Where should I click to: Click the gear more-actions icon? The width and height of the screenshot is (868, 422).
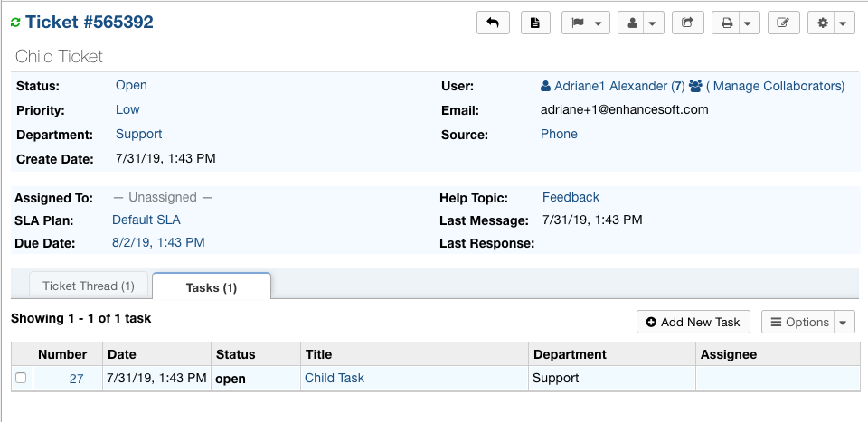tap(823, 23)
